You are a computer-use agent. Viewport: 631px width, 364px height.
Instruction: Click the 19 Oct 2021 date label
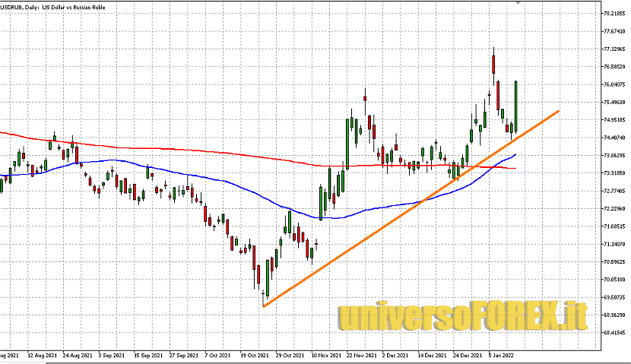pyautogui.click(x=253, y=354)
